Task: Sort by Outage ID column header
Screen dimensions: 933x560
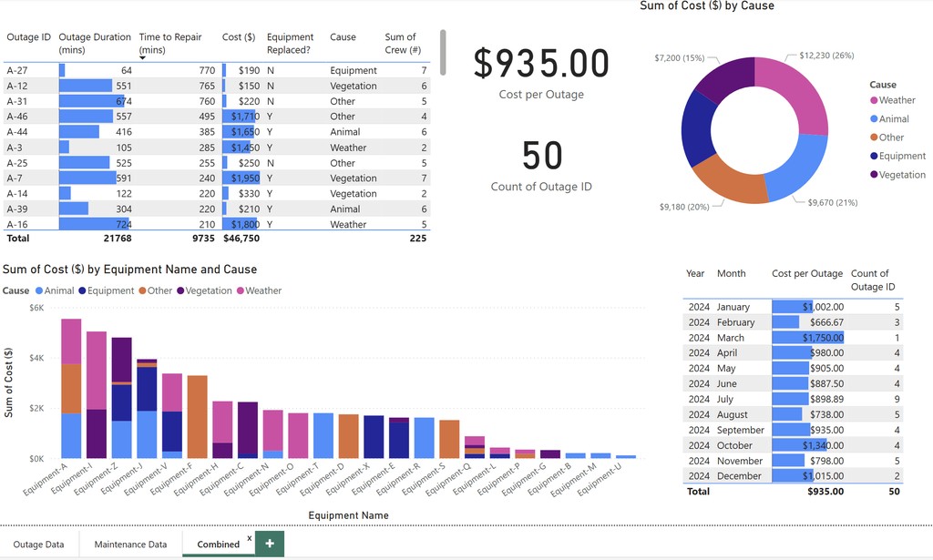Action: pos(28,36)
